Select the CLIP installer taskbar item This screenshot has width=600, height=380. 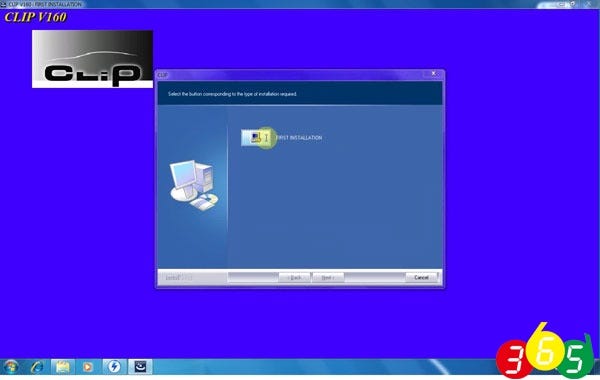140,367
